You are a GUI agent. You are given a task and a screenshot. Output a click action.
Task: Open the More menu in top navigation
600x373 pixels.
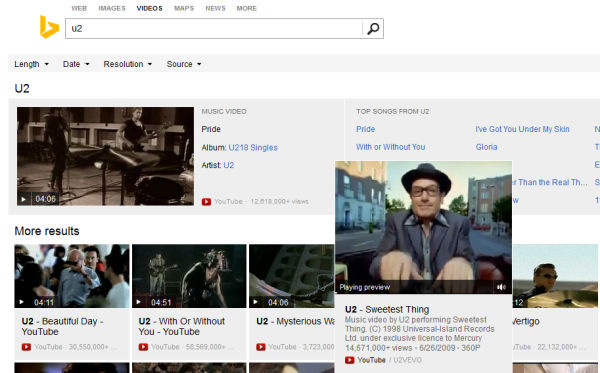tap(246, 8)
